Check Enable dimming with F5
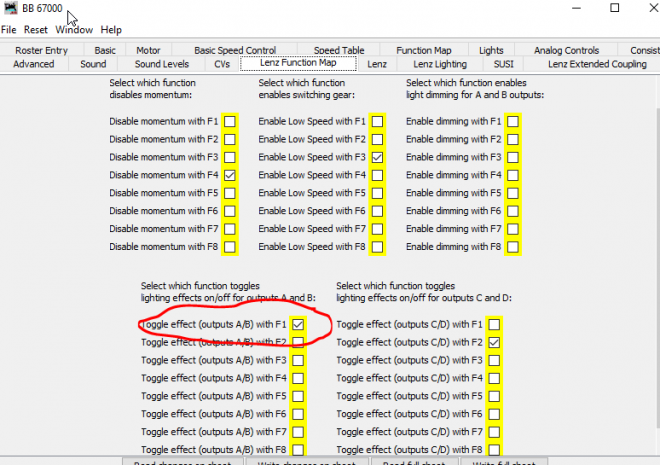Viewport: 660px width, 465px height. tap(513, 193)
